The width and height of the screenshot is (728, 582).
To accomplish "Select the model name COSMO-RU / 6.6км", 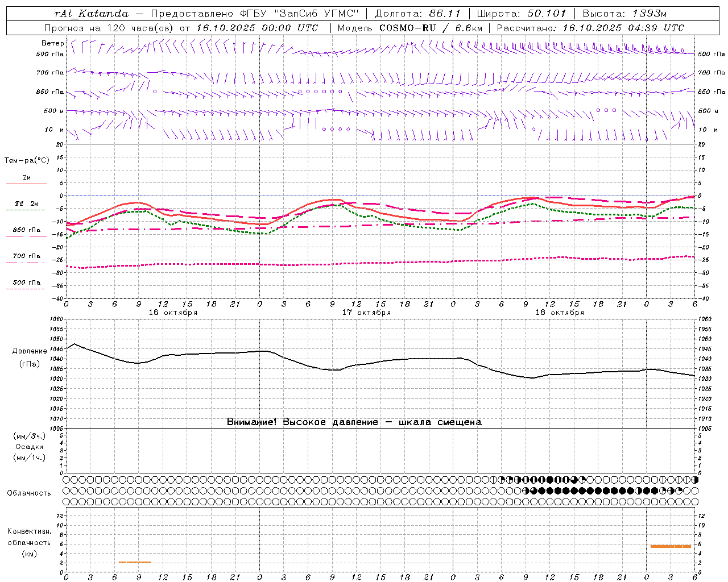I will pos(431,28).
